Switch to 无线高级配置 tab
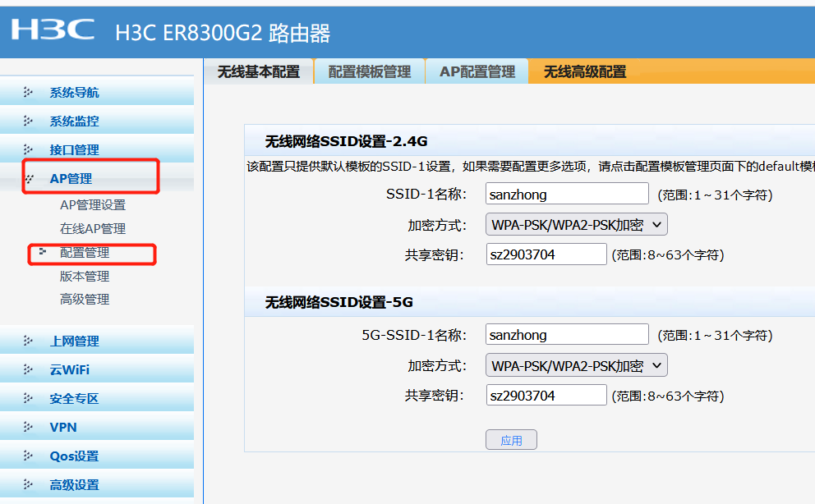815x504 pixels. [585, 71]
